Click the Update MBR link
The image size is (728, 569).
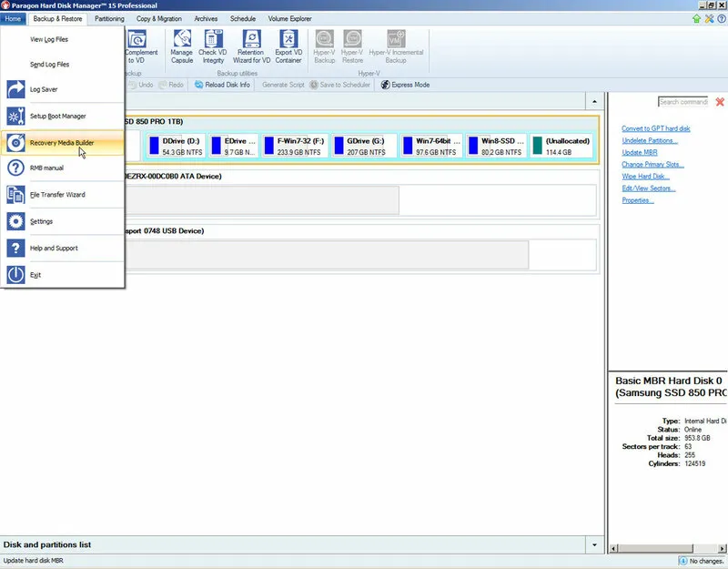point(640,152)
